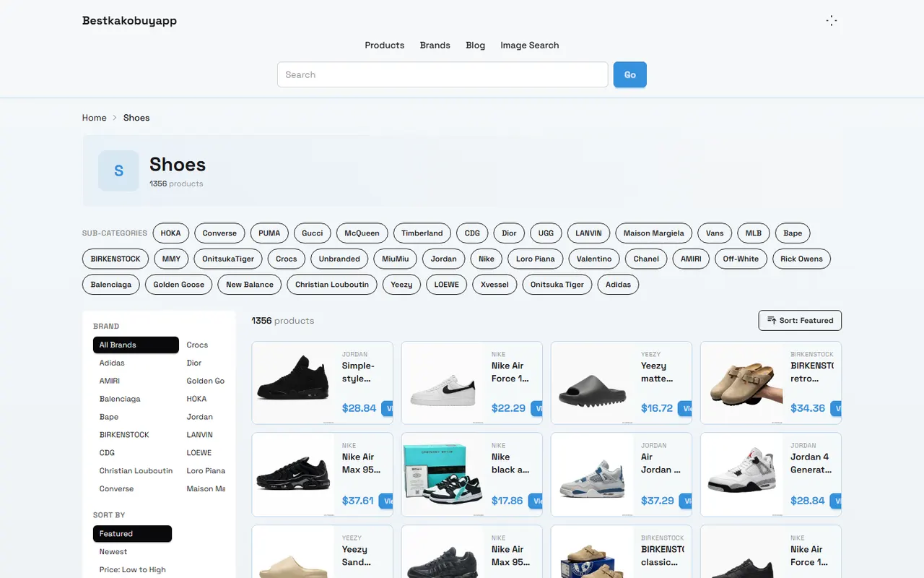This screenshot has width=924, height=578.
Task: Open the Nike Air Force 1 white thumbnail
Action: [x=443, y=383]
